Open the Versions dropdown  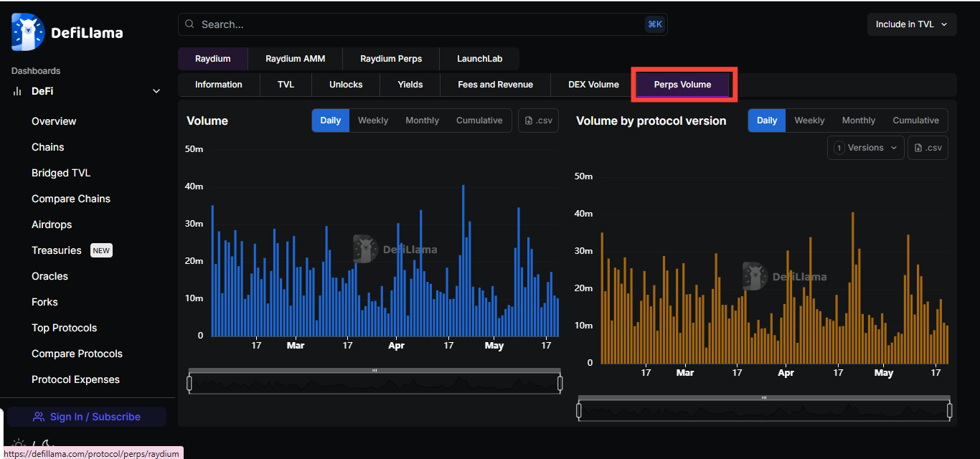click(x=866, y=148)
